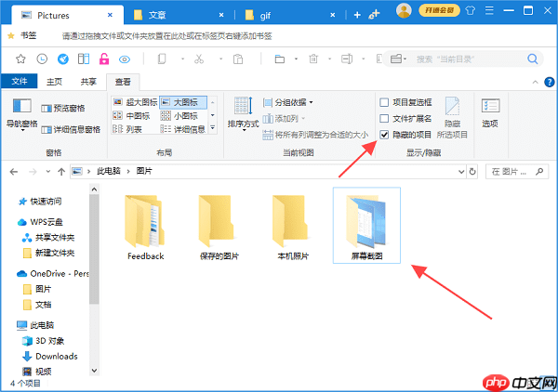Open the search scope folder dropdown

pyautogui.click(x=398, y=59)
